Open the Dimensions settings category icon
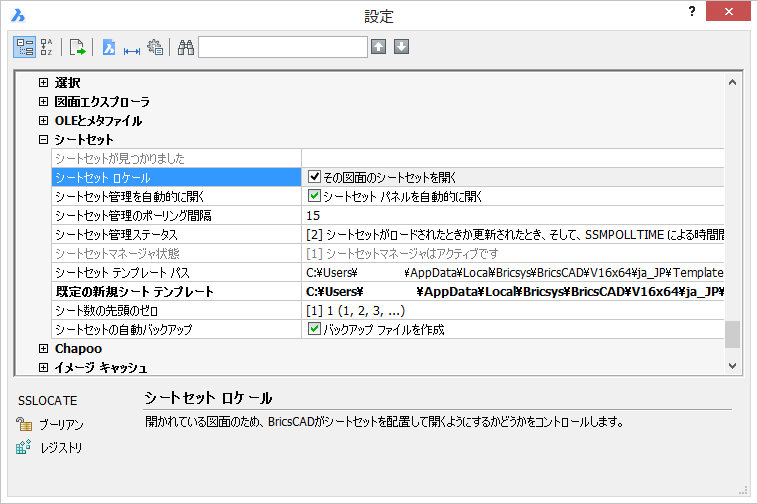757x504 pixels. (x=131, y=50)
